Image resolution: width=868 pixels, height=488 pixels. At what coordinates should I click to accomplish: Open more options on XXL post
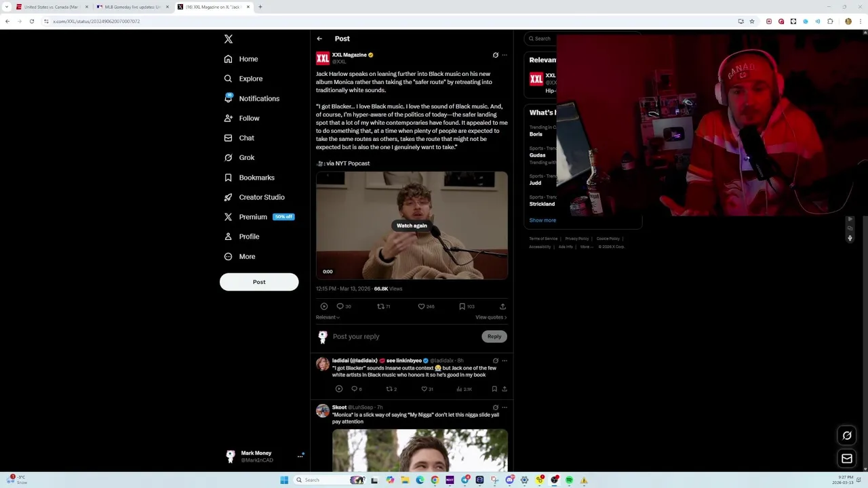[504, 55]
